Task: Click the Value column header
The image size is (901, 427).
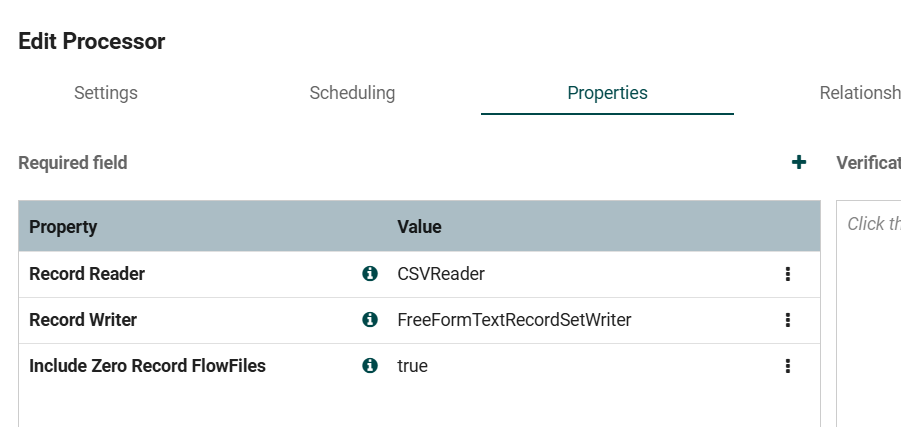Action: point(419,227)
